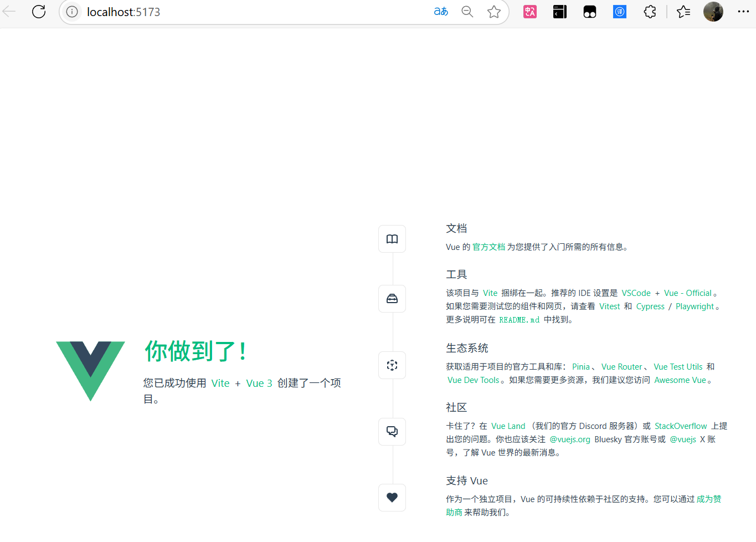Add this page to favorites with the star
This screenshot has height=542, width=756.
pos(494,12)
